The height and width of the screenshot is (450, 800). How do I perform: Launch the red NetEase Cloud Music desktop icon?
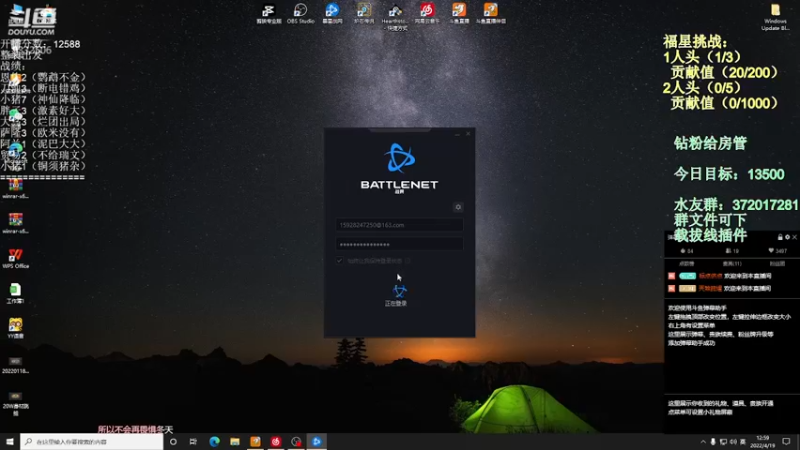pyautogui.click(x=427, y=14)
